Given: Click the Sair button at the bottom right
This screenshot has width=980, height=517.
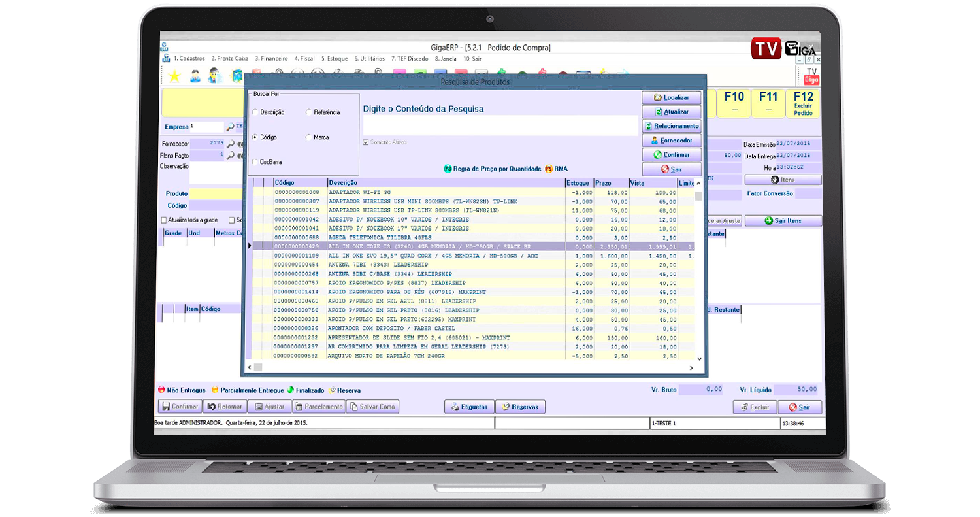Looking at the screenshot, I should (x=800, y=407).
